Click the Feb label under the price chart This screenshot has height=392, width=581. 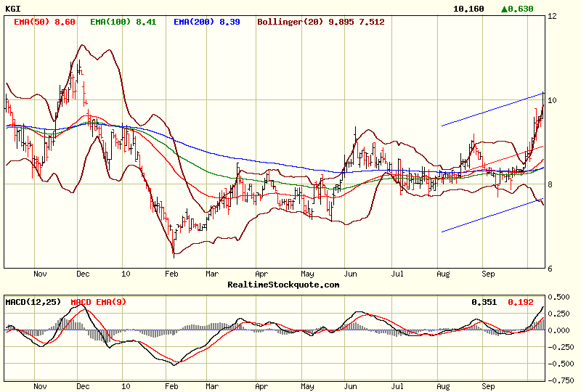click(171, 274)
